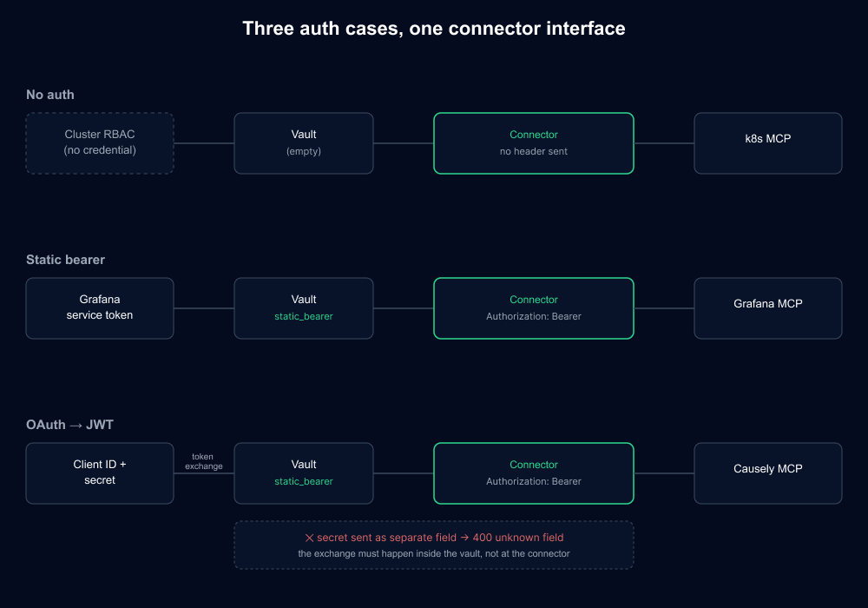Click the Connector box before Causely MCP
This screenshot has width=868, height=608.
(534, 473)
